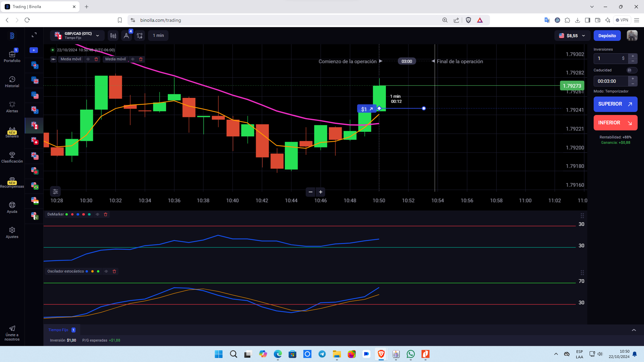Open the Historial sidebar panel

[x=12, y=82]
